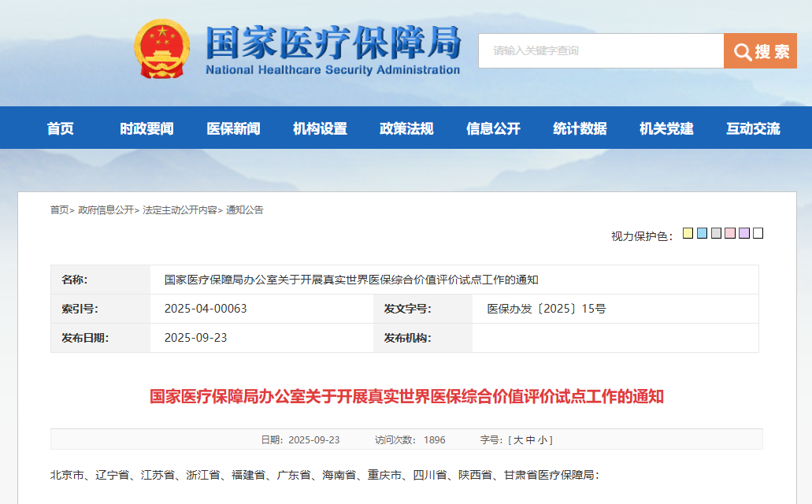
Task: Click the 首页 breadcrumb link
Action: pos(59,210)
